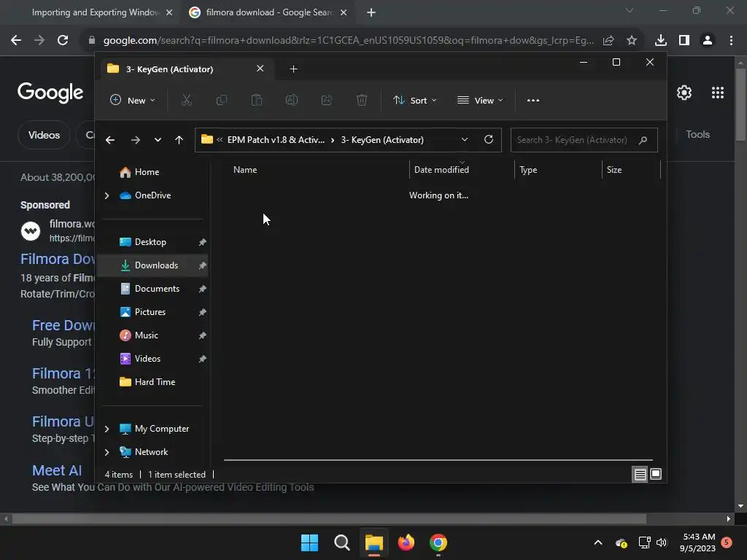Expand the My Computer tree node

[x=107, y=429]
